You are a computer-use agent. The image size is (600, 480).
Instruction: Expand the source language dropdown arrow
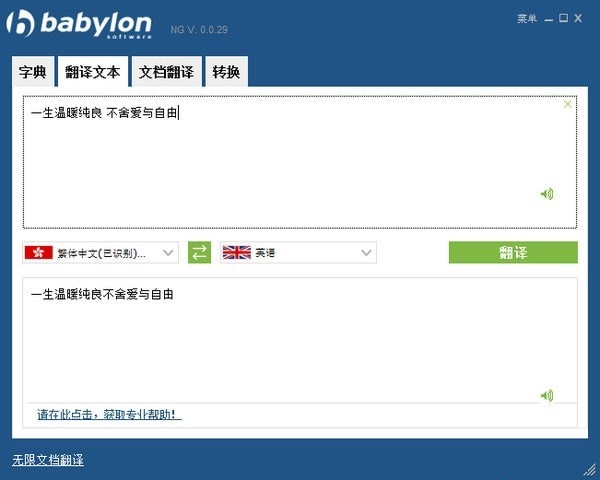point(168,253)
